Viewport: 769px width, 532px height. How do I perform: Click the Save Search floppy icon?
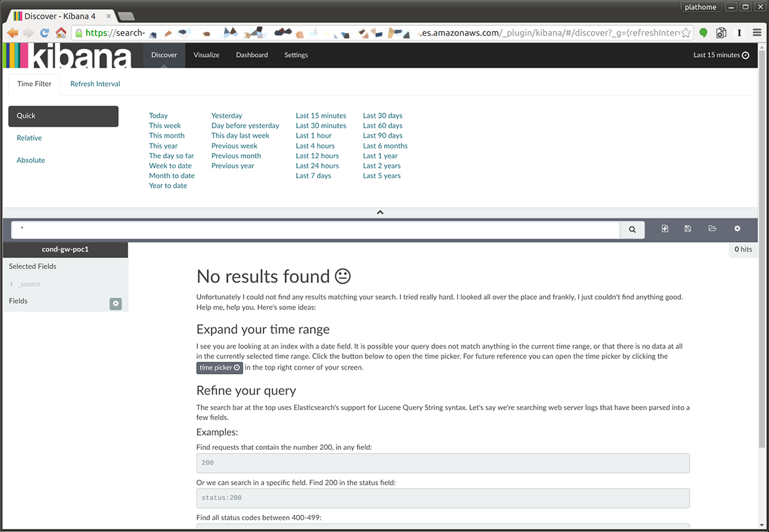[x=688, y=229]
